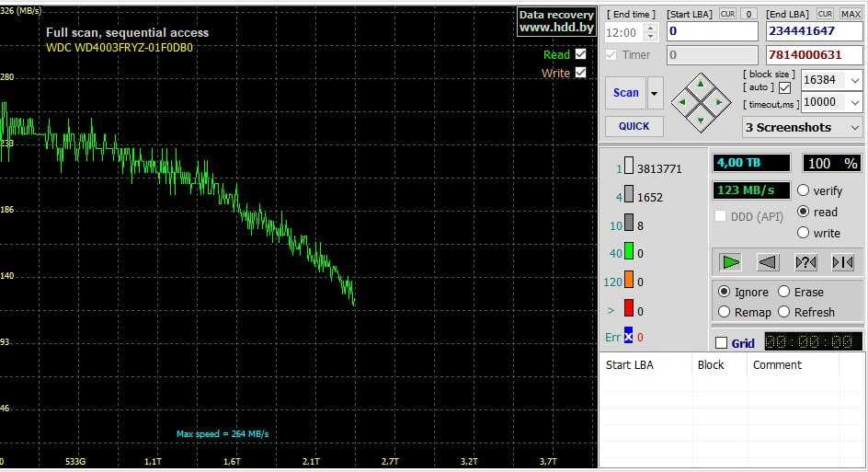Choose the Refresh error action
This screenshot has height=472, width=868.
point(783,312)
